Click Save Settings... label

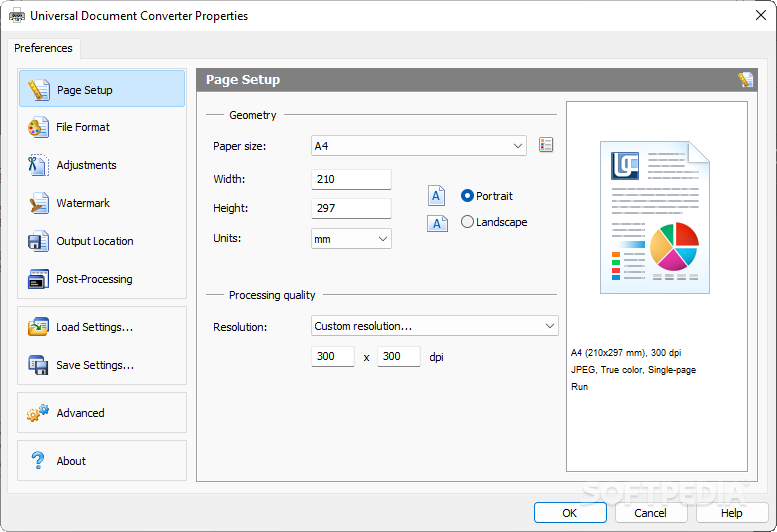click(95, 365)
